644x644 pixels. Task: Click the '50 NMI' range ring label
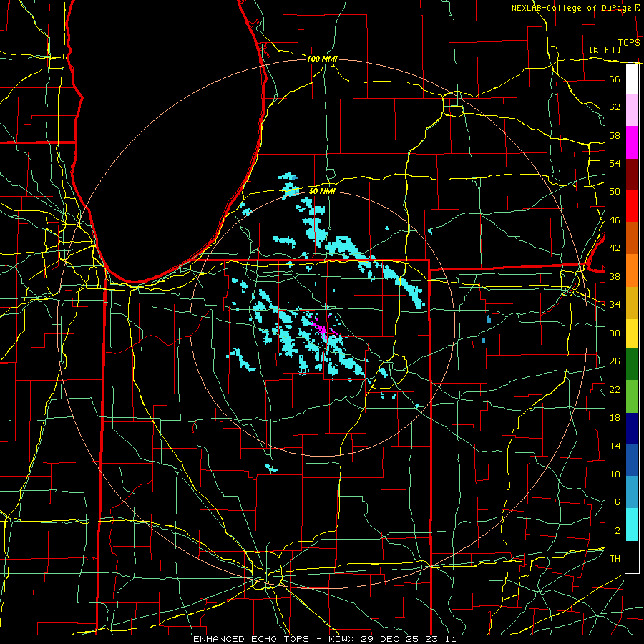pyautogui.click(x=322, y=191)
